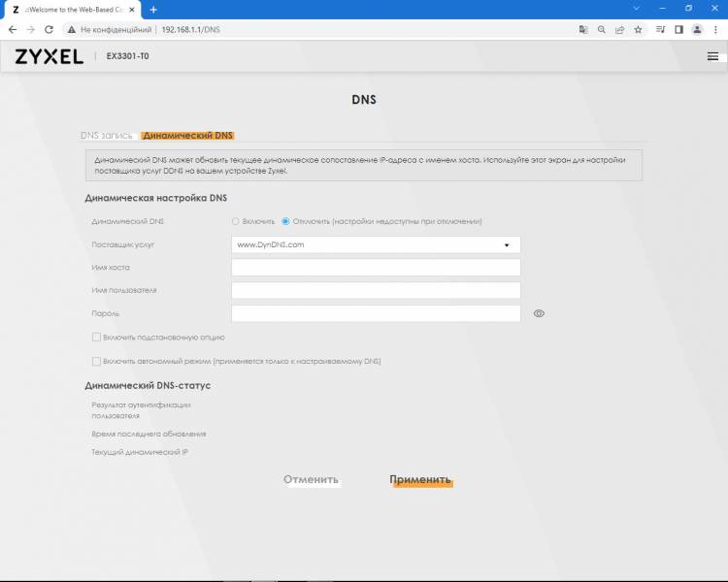This screenshot has height=582, width=728.
Task: Click the address bar URL 192.168.1.1/DNS
Action: coord(191,30)
